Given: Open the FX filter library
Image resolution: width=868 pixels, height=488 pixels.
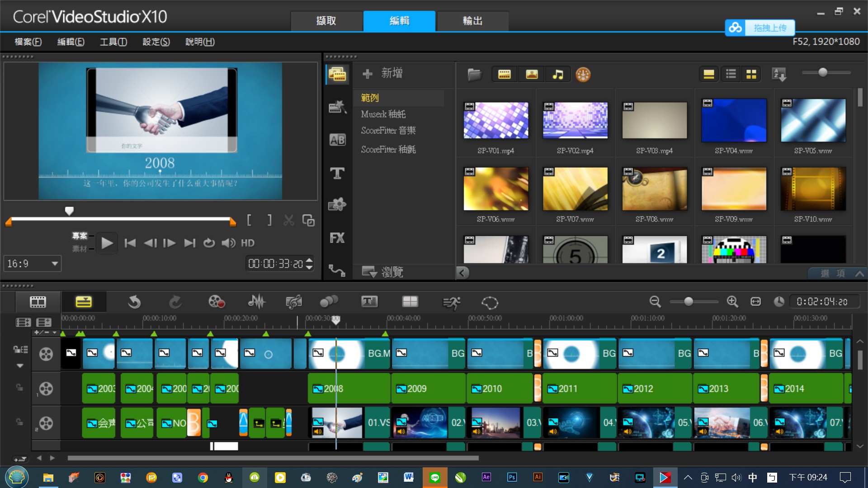Looking at the screenshot, I should pyautogui.click(x=337, y=238).
